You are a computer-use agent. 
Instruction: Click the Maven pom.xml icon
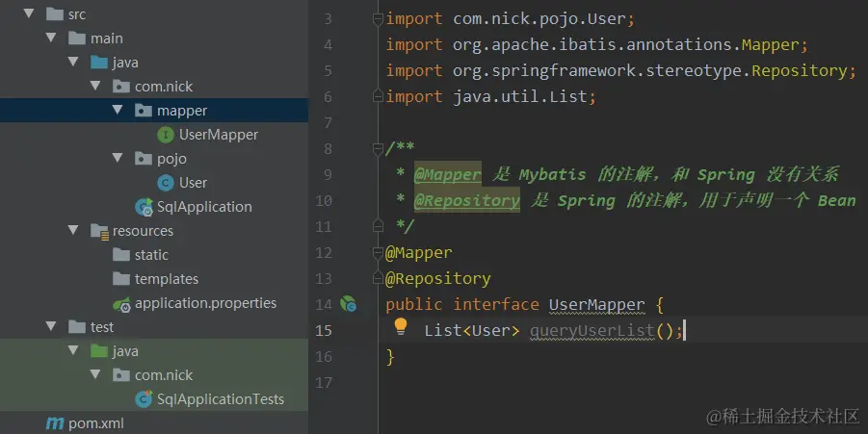point(55,423)
